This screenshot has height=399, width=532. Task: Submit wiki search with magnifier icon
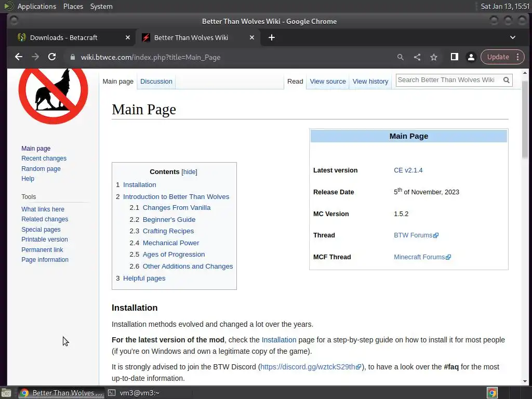tap(506, 80)
